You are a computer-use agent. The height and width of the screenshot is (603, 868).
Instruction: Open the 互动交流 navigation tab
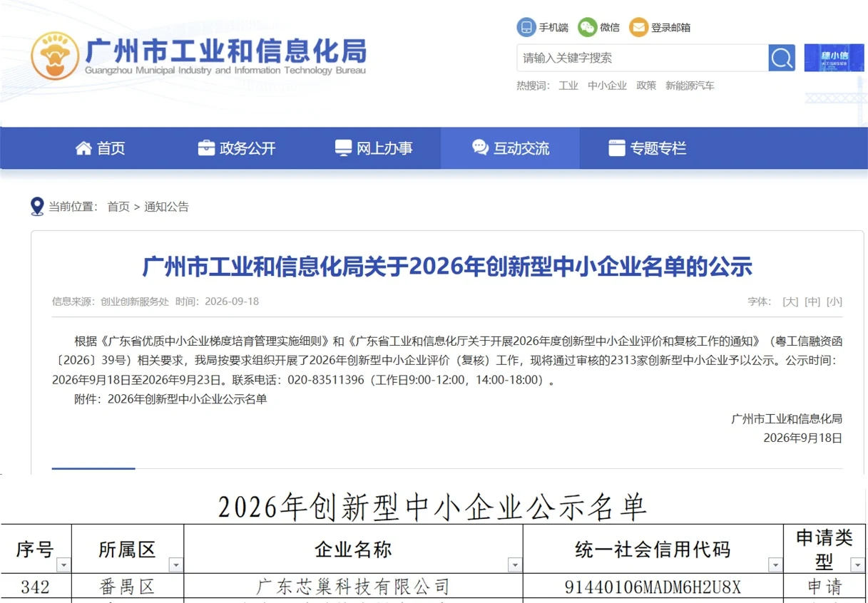tap(511, 148)
